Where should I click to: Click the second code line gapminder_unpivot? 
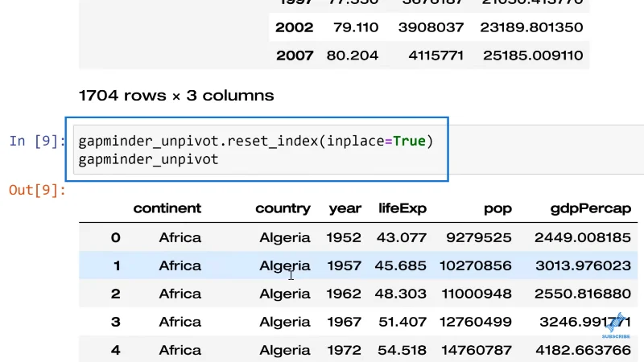148,159
